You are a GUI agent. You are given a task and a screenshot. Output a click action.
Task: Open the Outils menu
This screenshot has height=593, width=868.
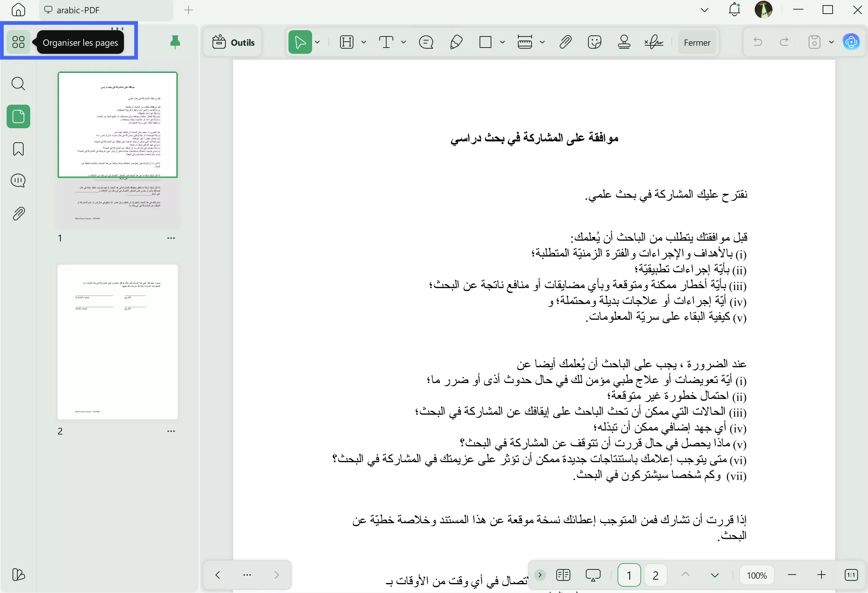[234, 42]
